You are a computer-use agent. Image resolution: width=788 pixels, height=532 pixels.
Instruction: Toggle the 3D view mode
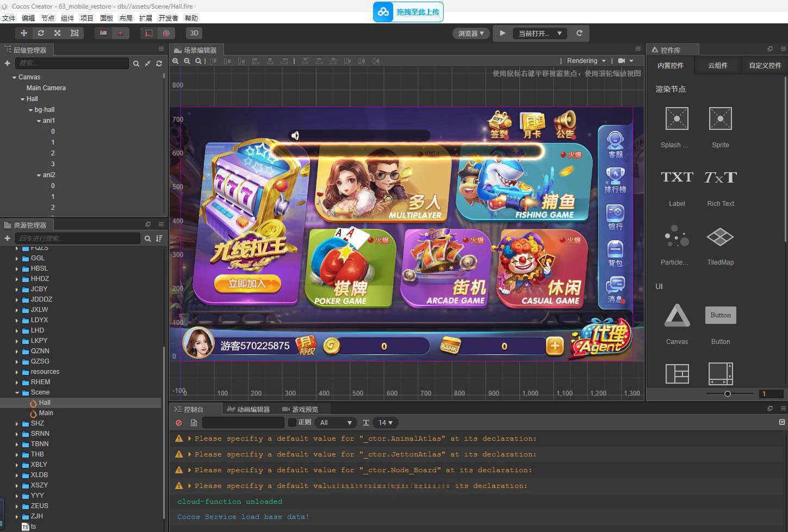click(194, 33)
